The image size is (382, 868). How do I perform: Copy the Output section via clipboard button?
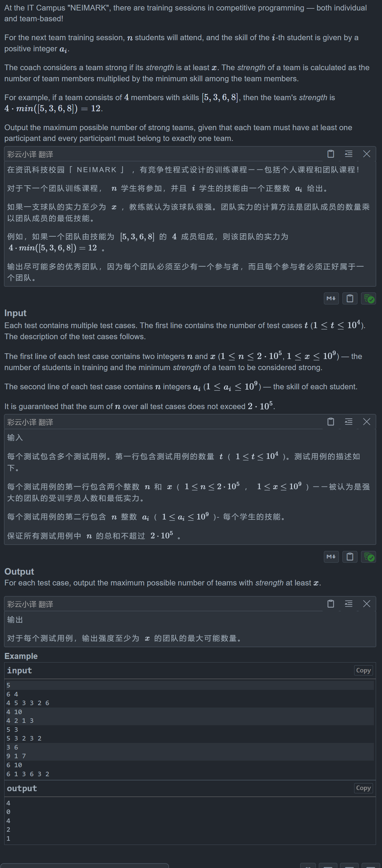pos(350,557)
